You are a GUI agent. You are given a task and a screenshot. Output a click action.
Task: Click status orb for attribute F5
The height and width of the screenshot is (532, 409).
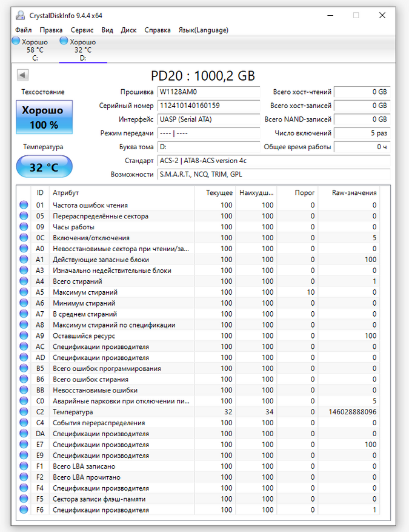24,499
